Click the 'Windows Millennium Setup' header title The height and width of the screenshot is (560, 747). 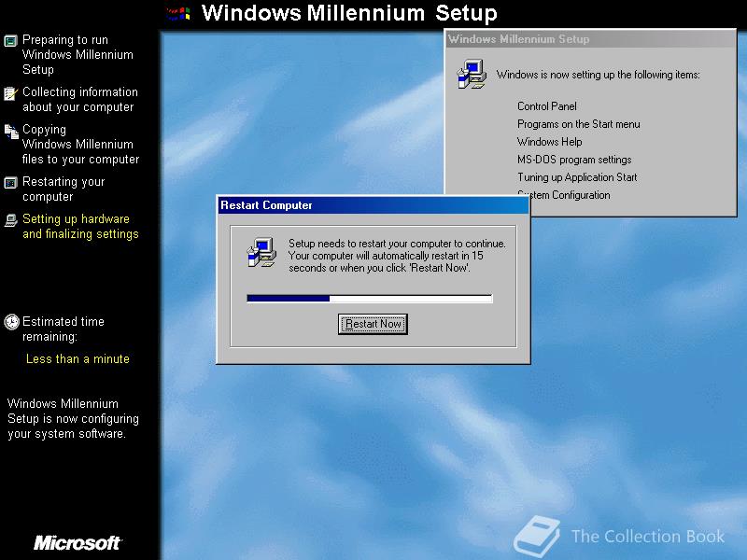point(349,13)
